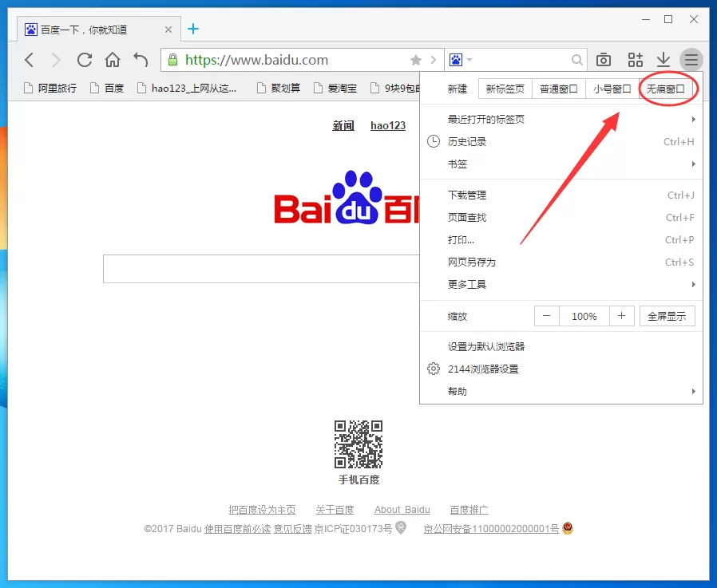
Task: Toggle the hamburger main menu button
Action: [x=691, y=59]
